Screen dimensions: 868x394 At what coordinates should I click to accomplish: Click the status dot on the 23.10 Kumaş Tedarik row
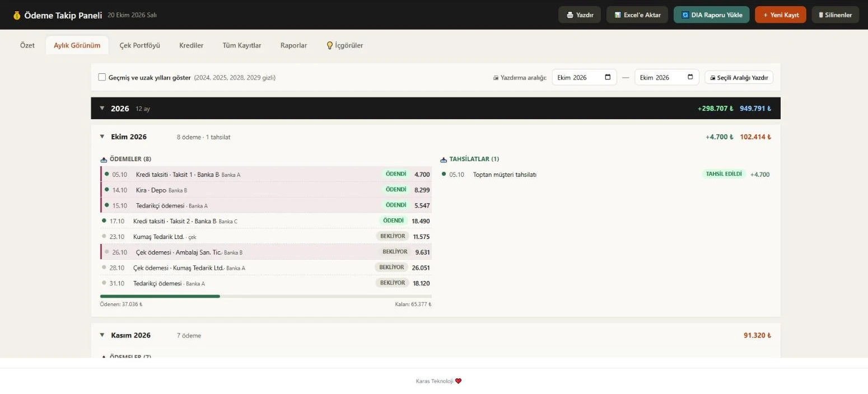104,236
